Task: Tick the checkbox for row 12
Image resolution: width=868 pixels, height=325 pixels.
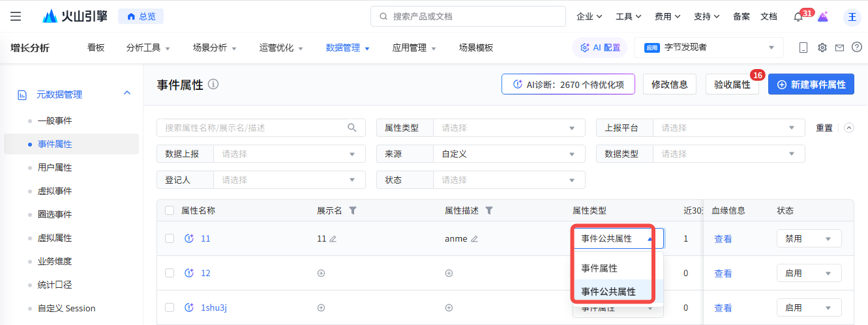Action: (170, 273)
